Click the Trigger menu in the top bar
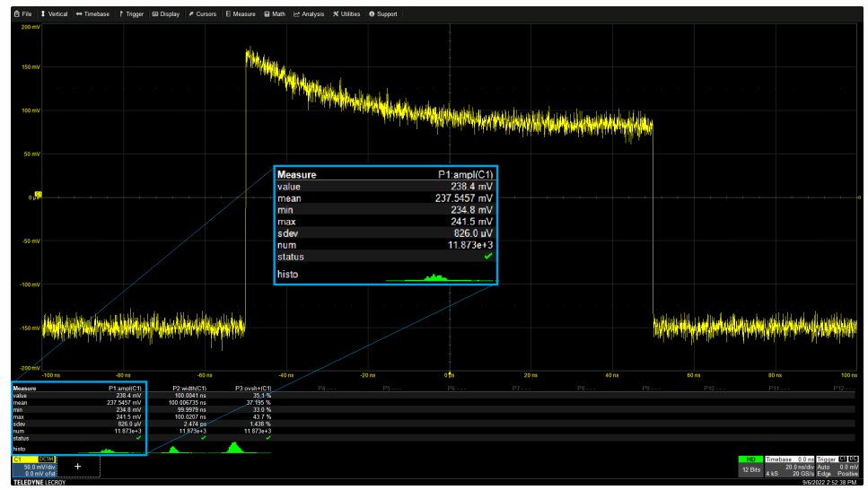 [132, 14]
